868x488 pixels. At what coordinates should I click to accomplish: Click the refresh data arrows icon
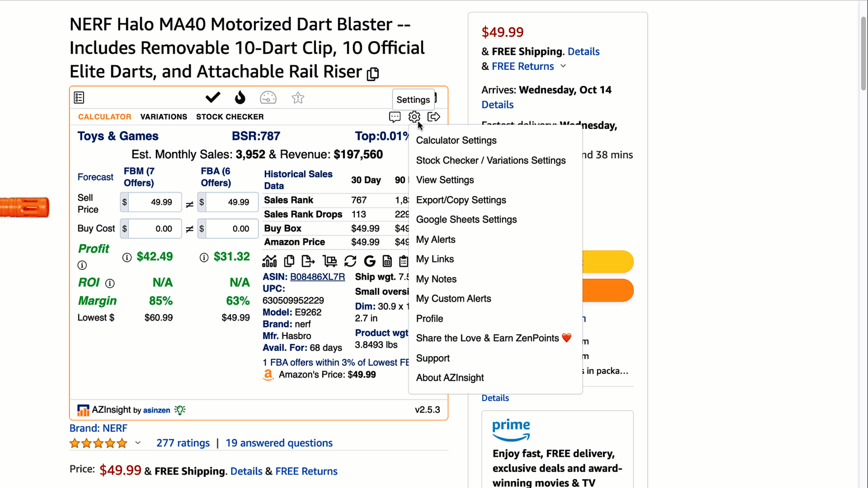point(350,261)
